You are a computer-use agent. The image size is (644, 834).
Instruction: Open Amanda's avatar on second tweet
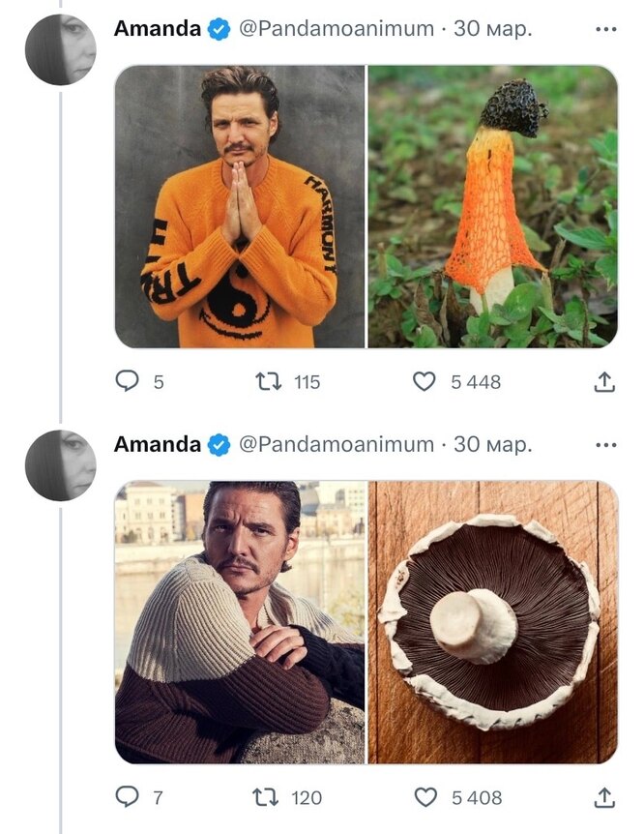click(60, 465)
